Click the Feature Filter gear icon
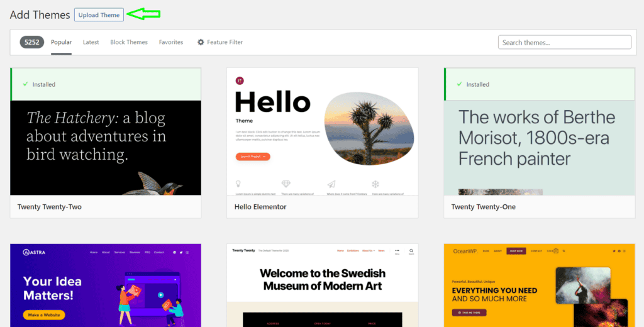 [201, 42]
